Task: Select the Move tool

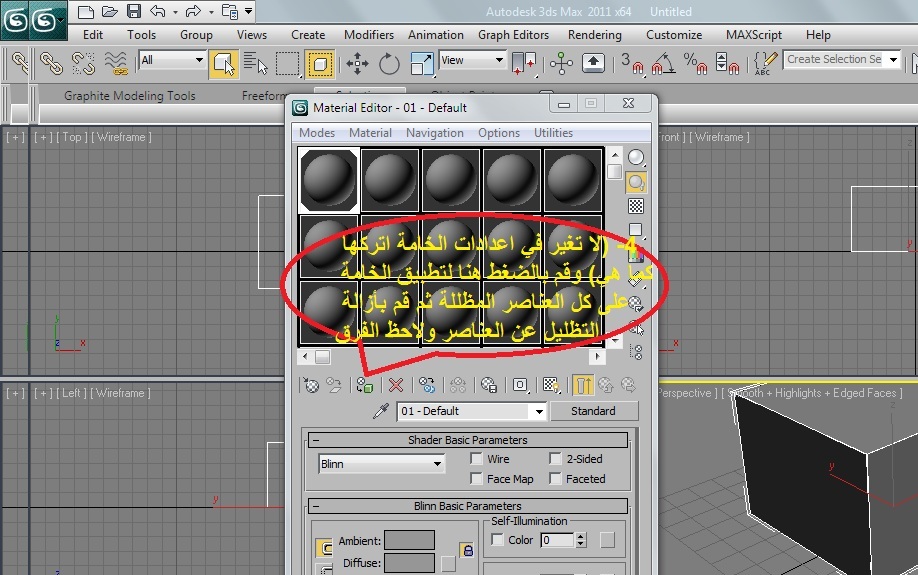Action: click(357, 63)
